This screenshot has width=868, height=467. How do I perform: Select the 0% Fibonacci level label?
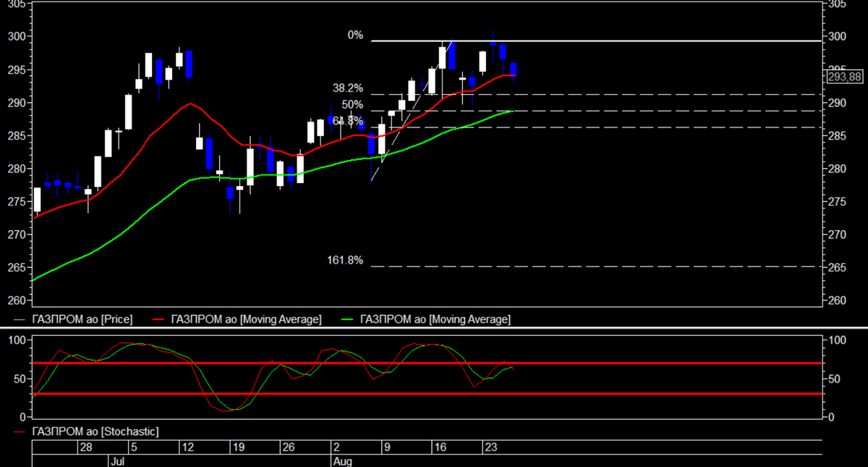355,35
